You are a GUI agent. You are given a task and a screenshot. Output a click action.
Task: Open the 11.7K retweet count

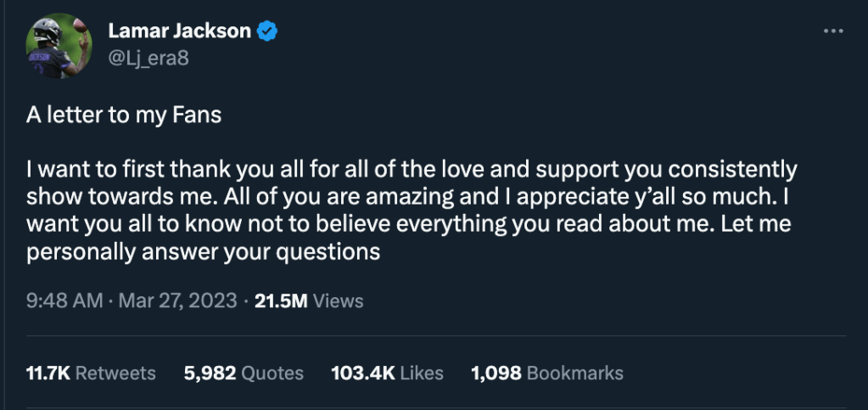pos(46,373)
